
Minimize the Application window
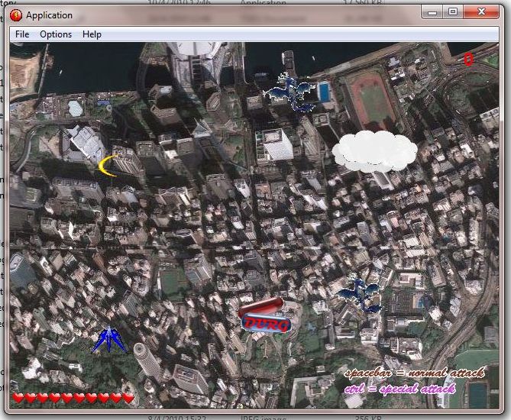(432, 12)
